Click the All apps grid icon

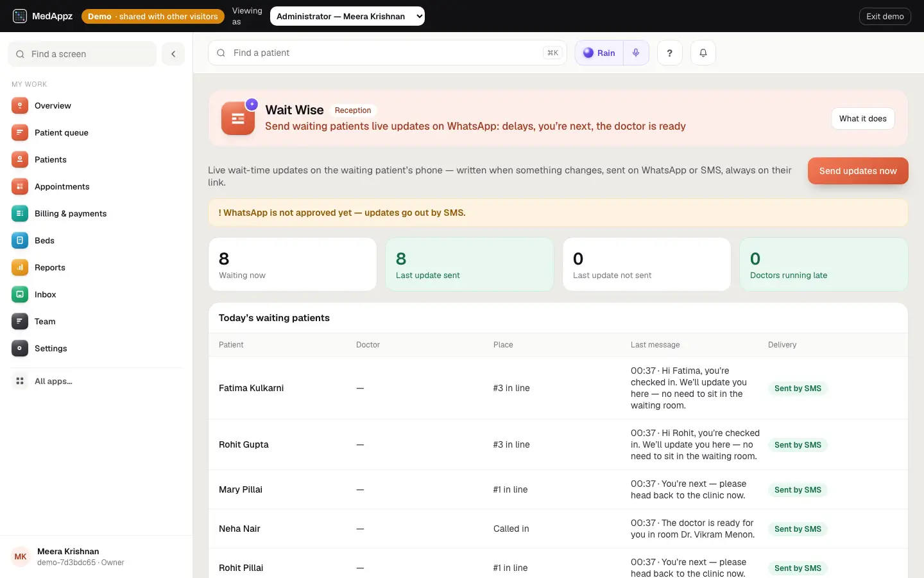[x=20, y=381]
